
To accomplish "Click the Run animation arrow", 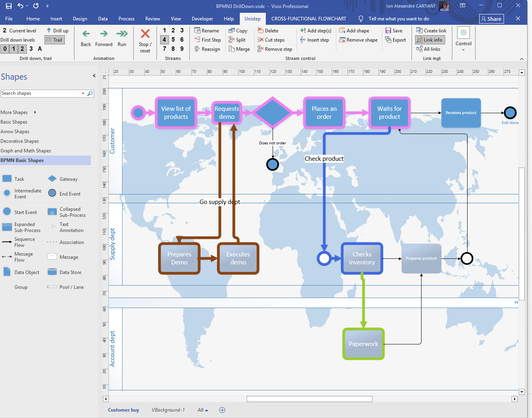I will (x=122, y=34).
